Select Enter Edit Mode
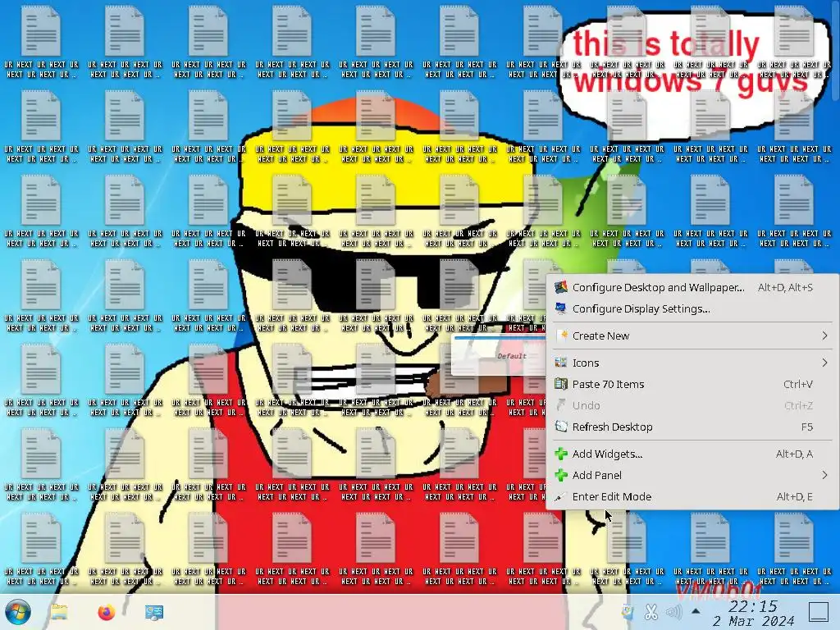 (x=692, y=496)
